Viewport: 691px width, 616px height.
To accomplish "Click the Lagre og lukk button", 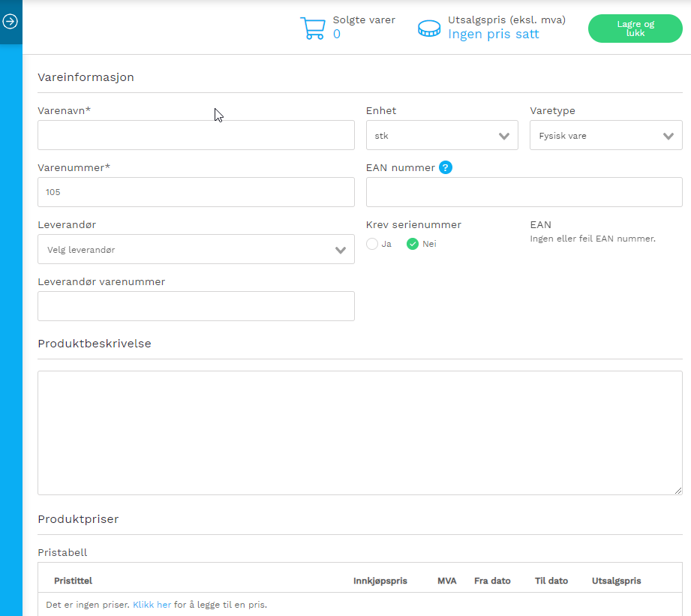I will point(635,29).
